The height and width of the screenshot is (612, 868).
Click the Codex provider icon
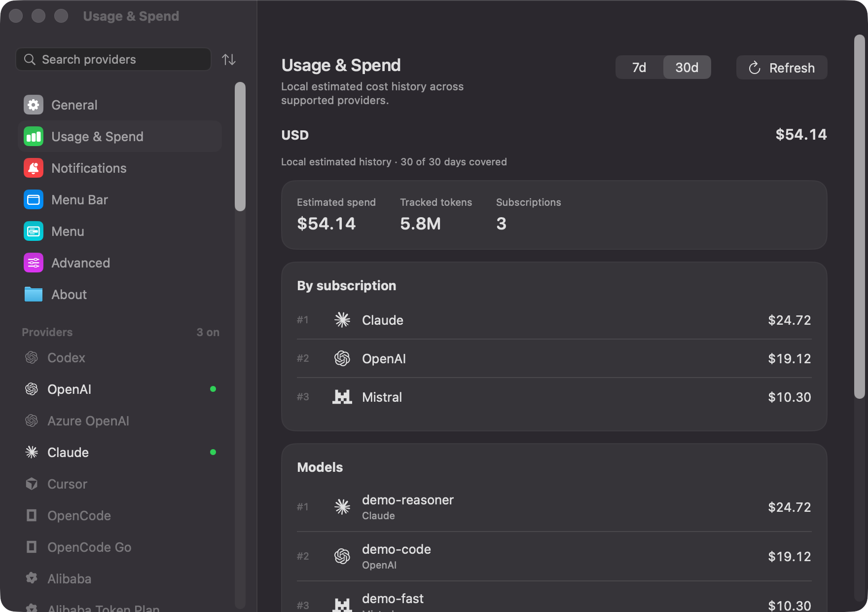[x=32, y=357]
